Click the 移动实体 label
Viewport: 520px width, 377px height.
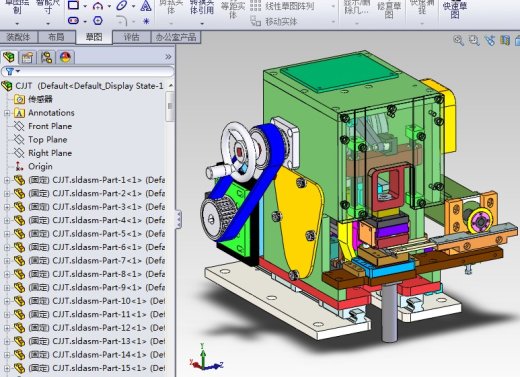[281, 22]
